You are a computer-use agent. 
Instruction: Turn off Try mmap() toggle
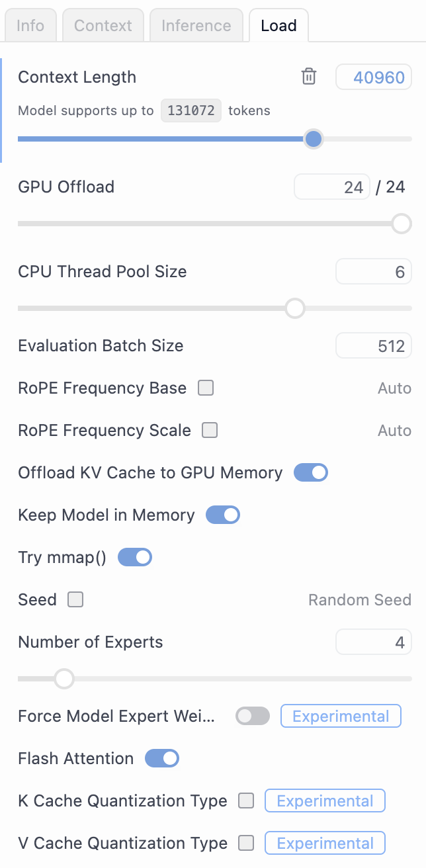click(x=135, y=558)
